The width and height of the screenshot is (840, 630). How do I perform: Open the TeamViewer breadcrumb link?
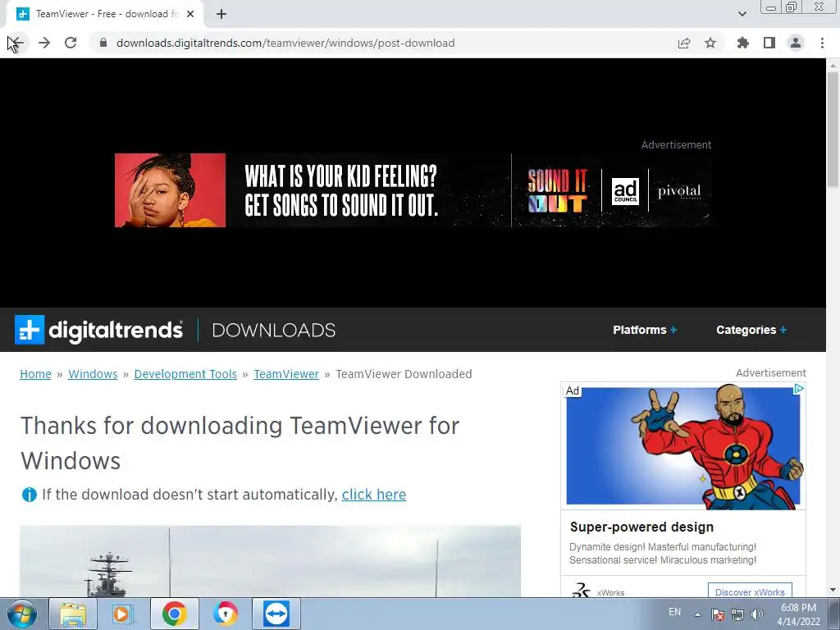(286, 374)
